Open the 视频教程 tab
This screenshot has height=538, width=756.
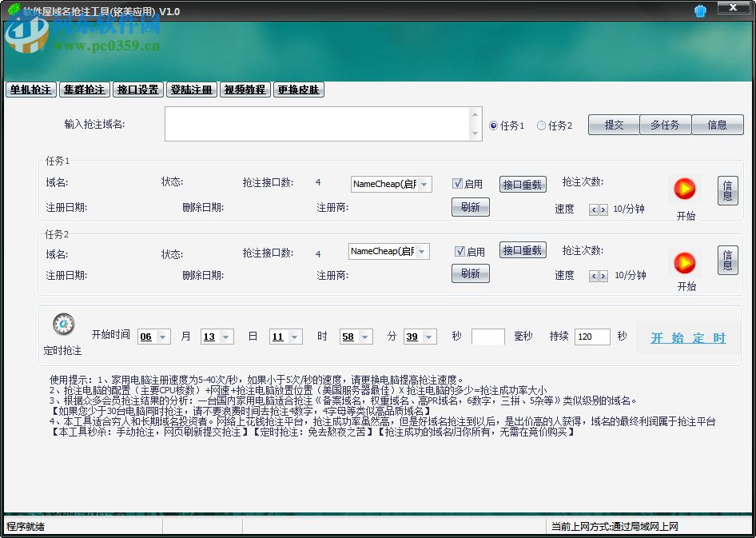pyautogui.click(x=245, y=90)
